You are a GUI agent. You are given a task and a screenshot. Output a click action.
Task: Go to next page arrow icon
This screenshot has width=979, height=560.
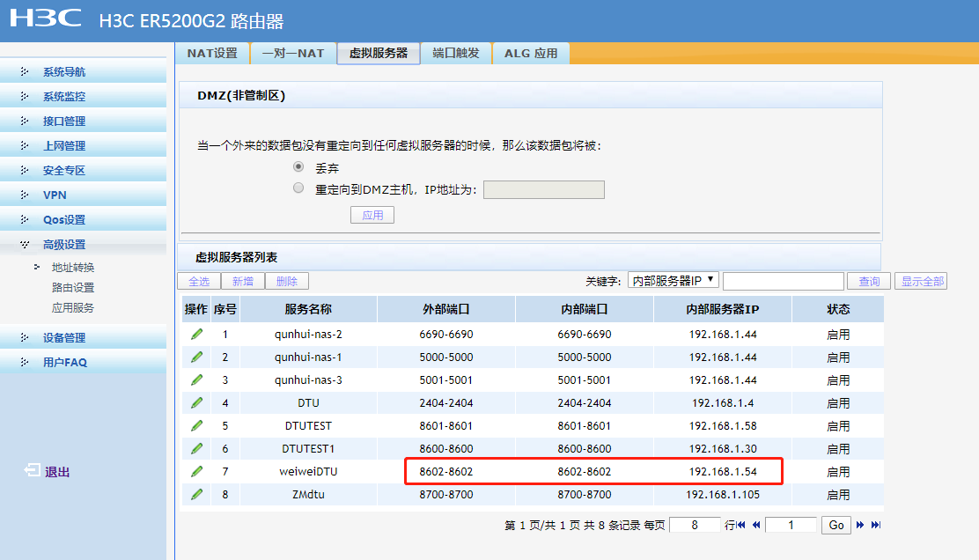(860, 525)
